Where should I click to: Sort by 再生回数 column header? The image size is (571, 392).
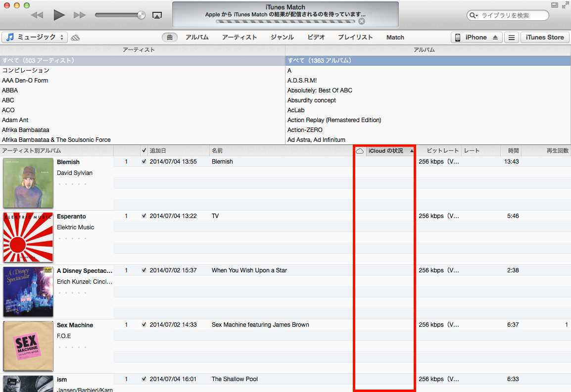[x=546, y=151]
